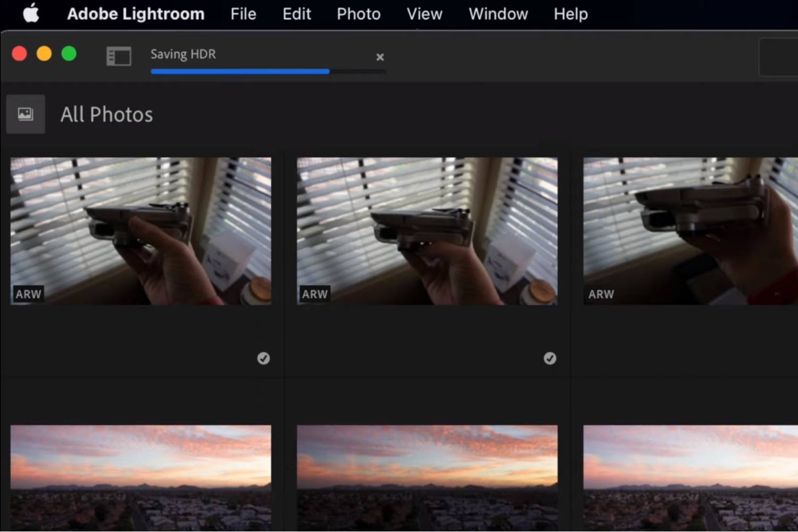Select the first drone-in-hand ARW thumbnail

(141, 231)
